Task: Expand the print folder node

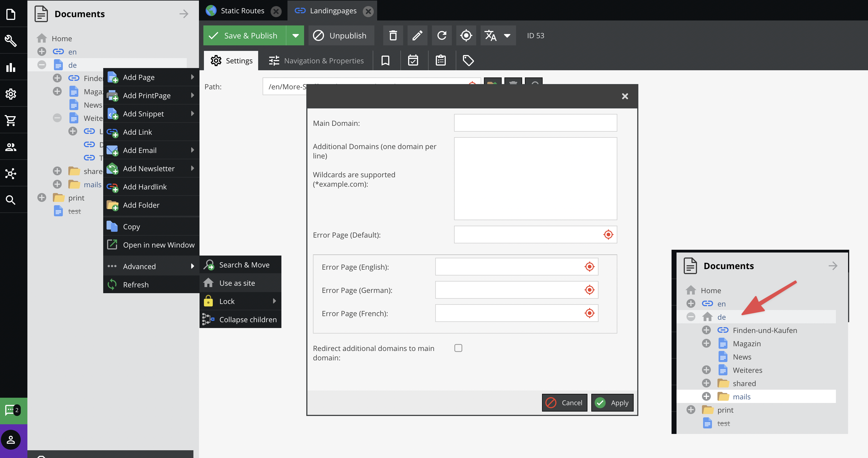Action: click(x=42, y=198)
